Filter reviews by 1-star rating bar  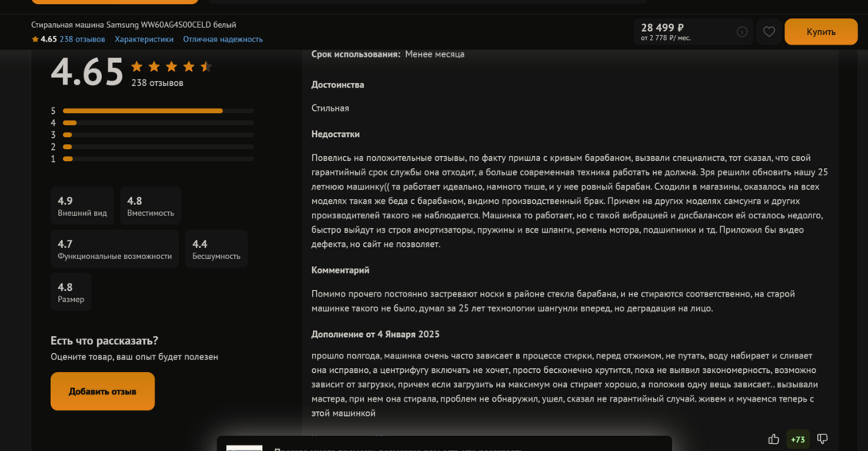coord(158,159)
